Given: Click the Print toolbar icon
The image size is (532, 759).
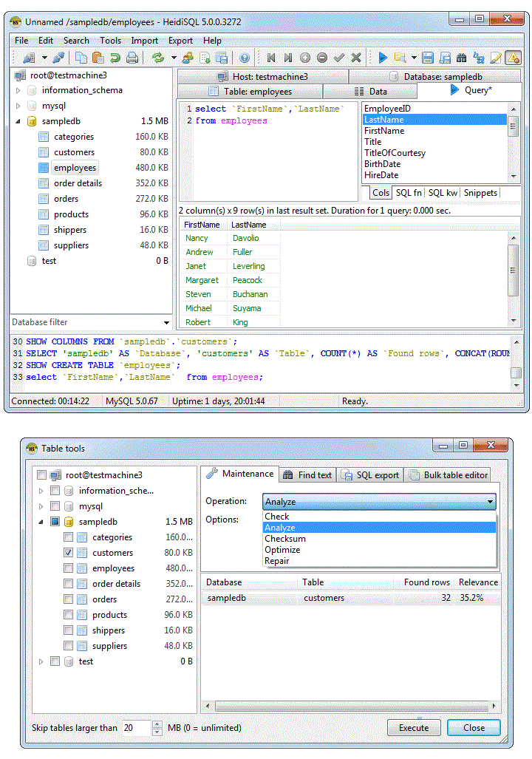Looking at the screenshot, I should (x=132, y=58).
